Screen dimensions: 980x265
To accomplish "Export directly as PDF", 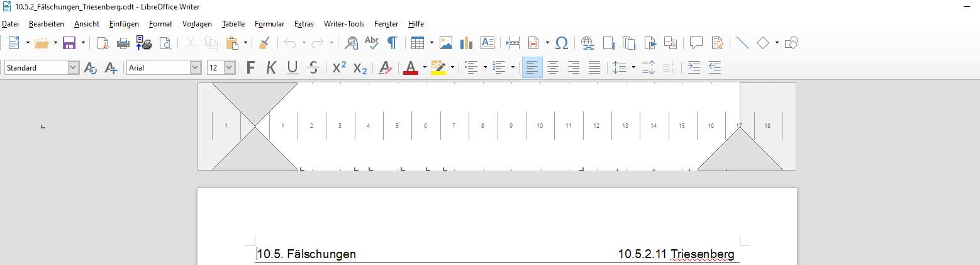I will click(x=103, y=43).
